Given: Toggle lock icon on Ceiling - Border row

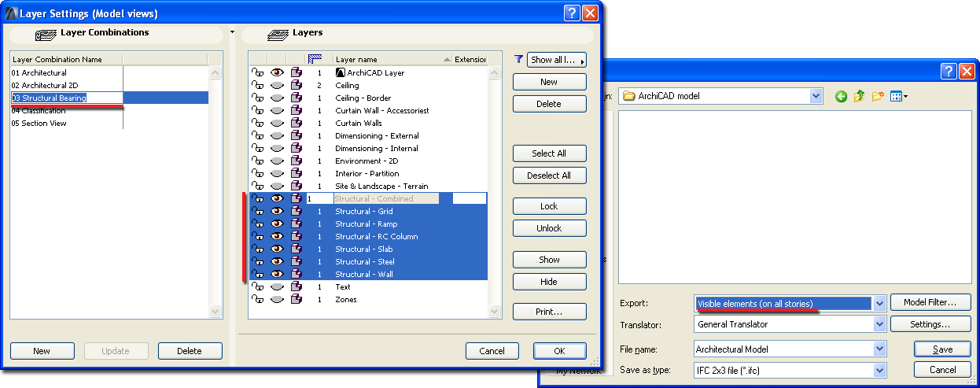Looking at the screenshot, I should click(x=257, y=98).
